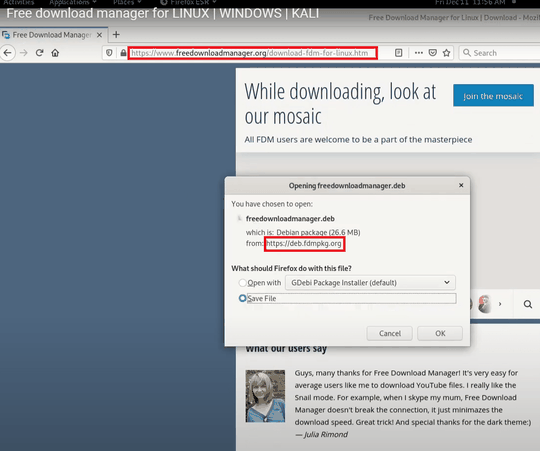This screenshot has height=451, width=540.
Task: Click the Julia Rimond author name
Action: coord(325,434)
